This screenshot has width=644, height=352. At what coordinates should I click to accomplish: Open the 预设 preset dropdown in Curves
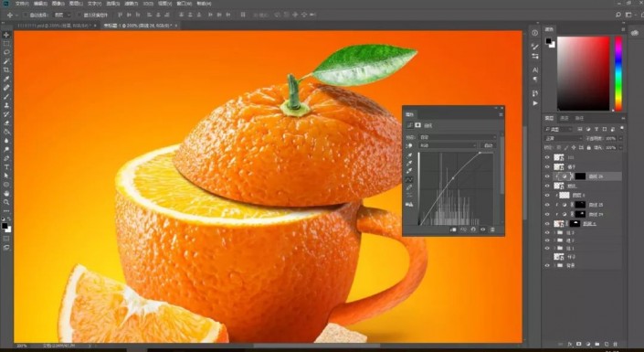click(x=457, y=137)
